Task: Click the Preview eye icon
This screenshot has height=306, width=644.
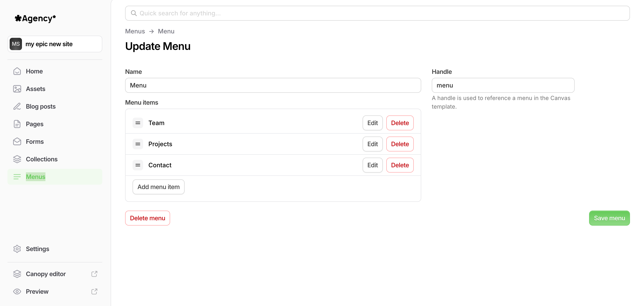Action: pos(17,291)
